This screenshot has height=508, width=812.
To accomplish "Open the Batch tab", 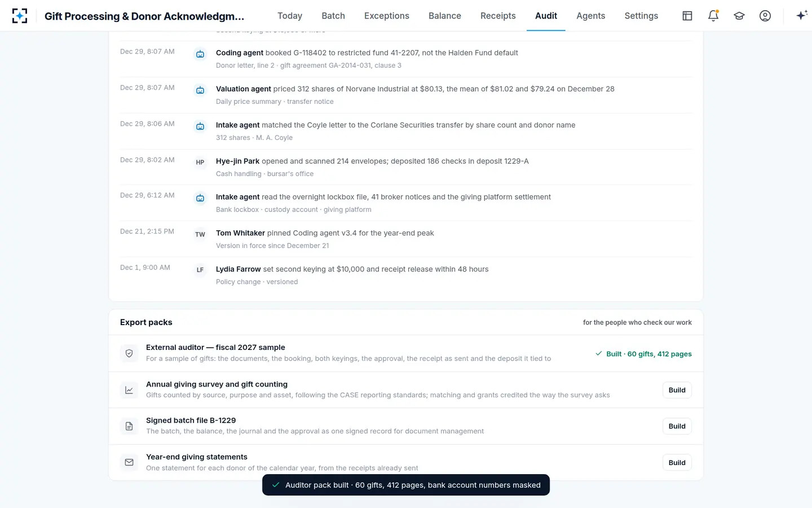I will click(x=333, y=16).
